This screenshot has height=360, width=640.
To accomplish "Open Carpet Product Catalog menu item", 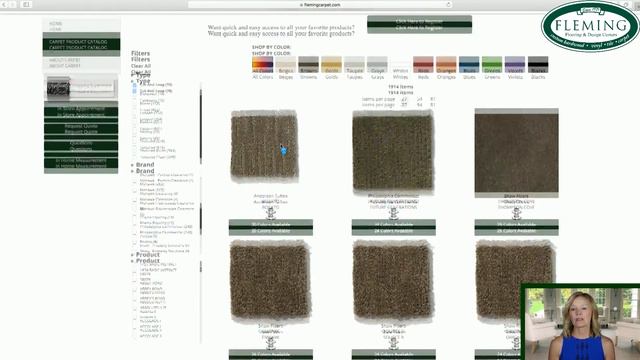I will pyautogui.click(x=81, y=44).
